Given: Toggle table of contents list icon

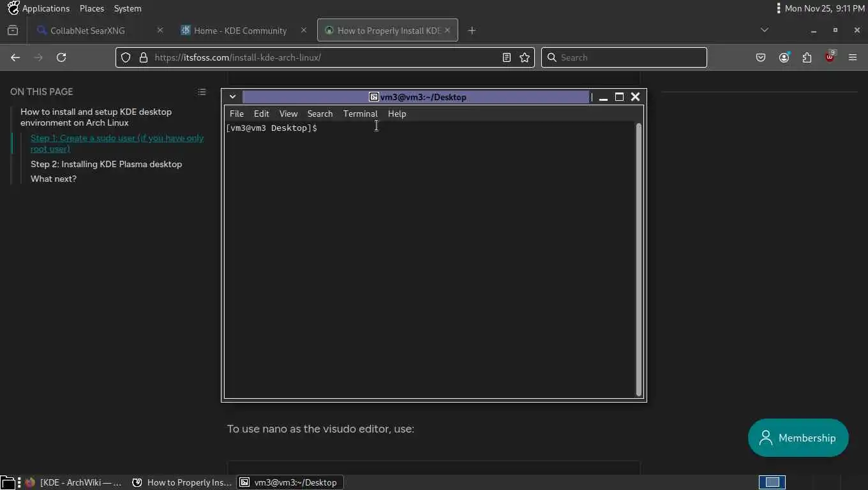Looking at the screenshot, I should click(202, 92).
